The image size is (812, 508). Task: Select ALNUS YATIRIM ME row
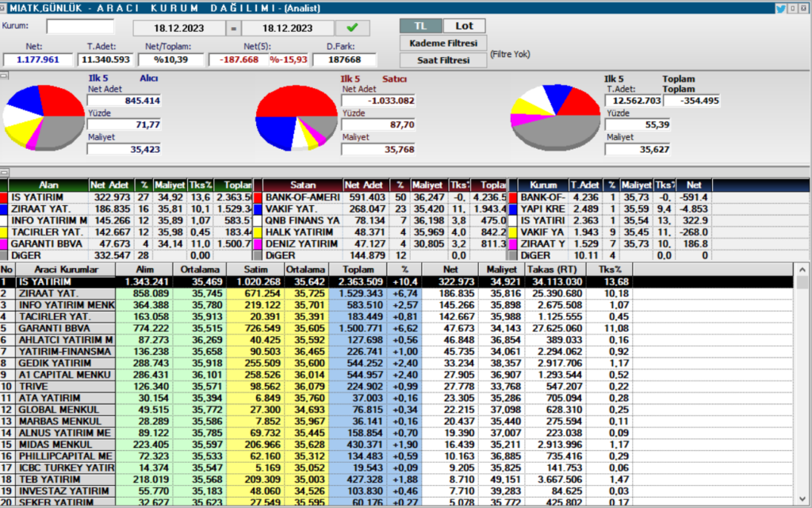pyautogui.click(x=396, y=433)
